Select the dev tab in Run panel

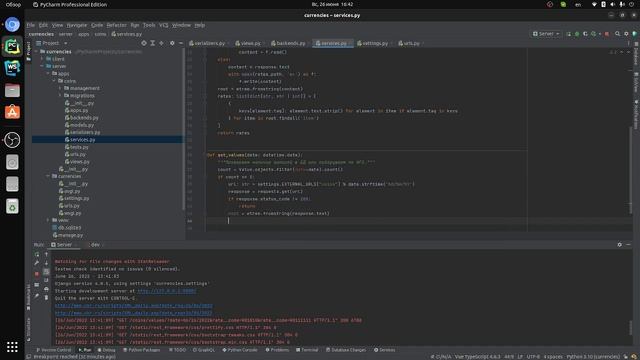(x=95, y=245)
